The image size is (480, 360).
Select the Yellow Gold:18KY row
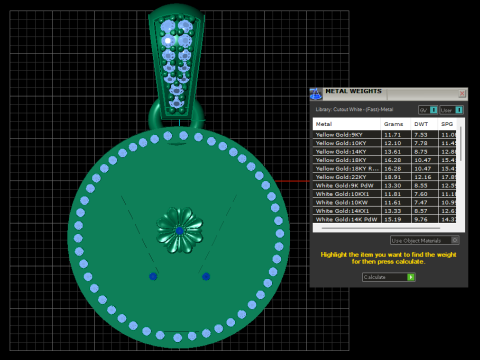pyautogui.click(x=385, y=160)
